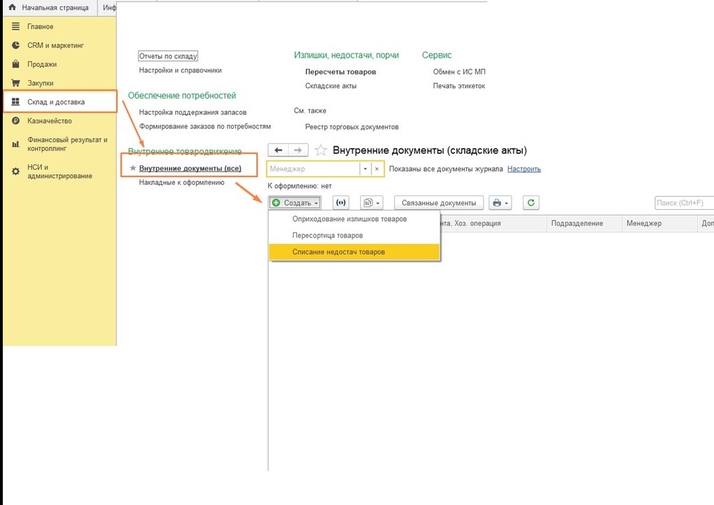Image resolution: width=714 pixels, height=505 pixels.
Task: Clear the Менеджер filter with x button
Action: tap(377, 169)
